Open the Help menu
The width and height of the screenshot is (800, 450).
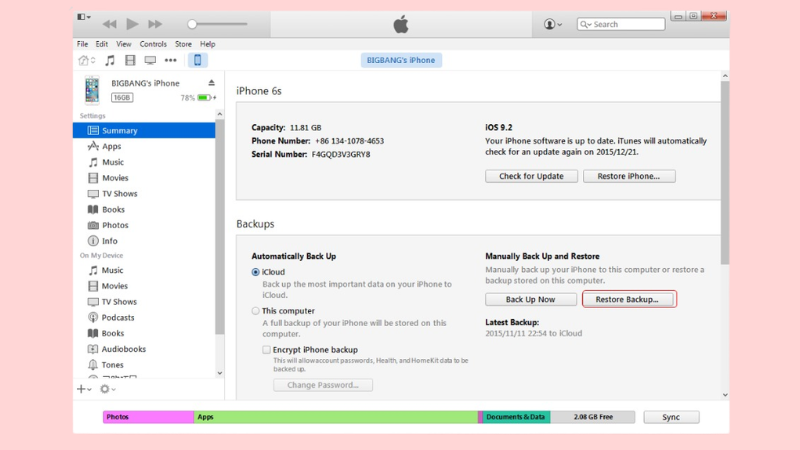[207, 44]
